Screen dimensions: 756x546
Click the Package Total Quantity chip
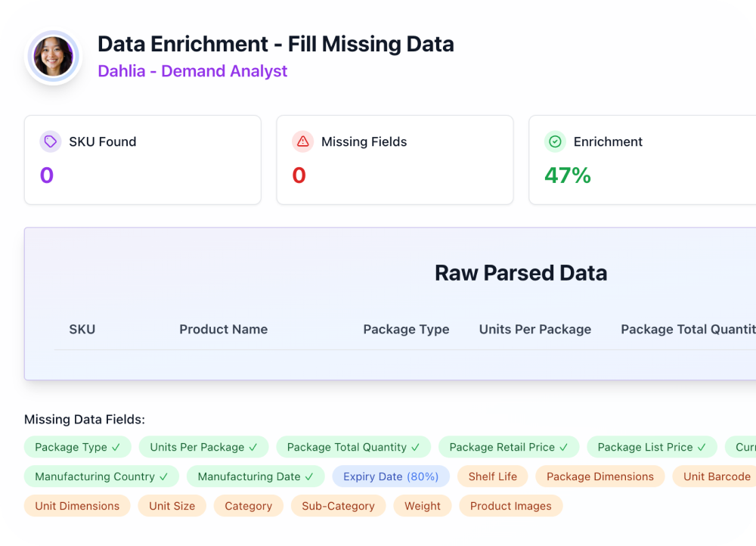(x=353, y=447)
